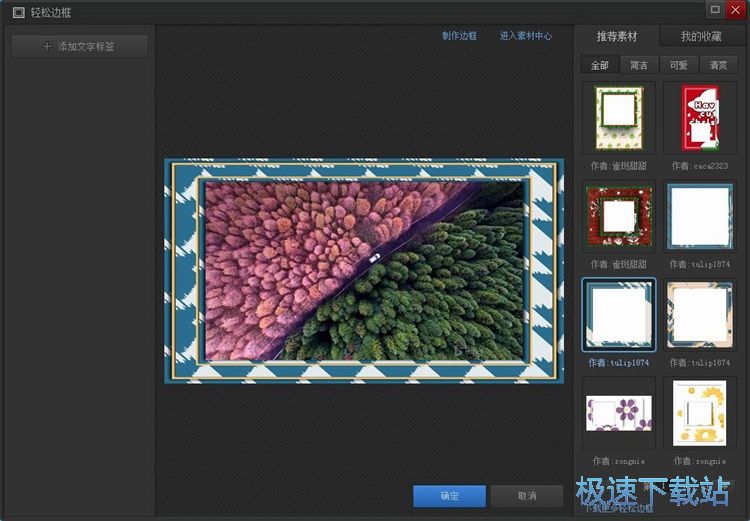Click author label under green leaf frame
The image size is (750, 521).
click(618, 166)
